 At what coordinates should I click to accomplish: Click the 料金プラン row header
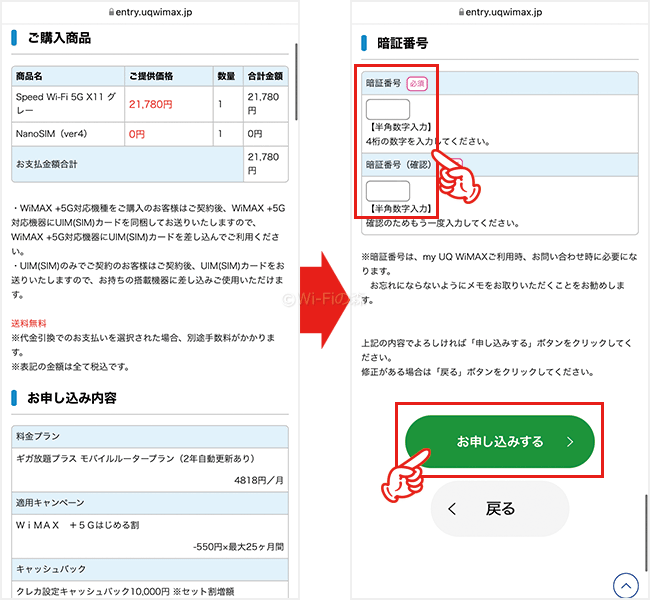click(x=150, y=436)
